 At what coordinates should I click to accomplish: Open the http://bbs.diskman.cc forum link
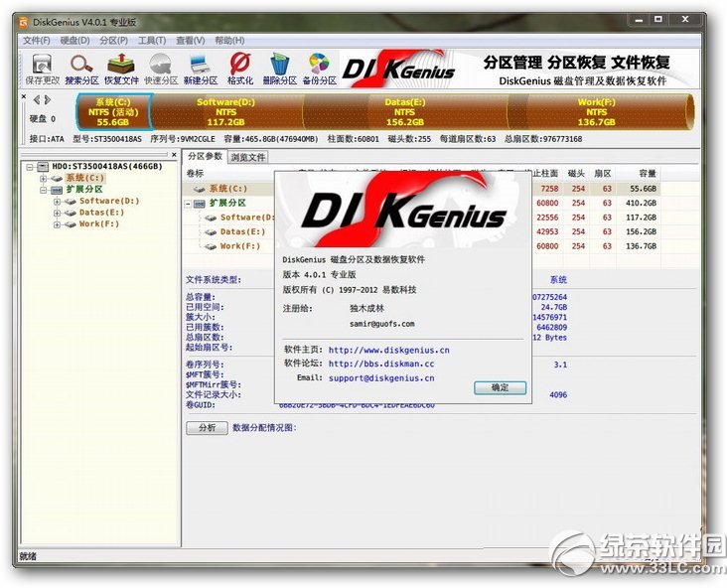pos(381,364)
